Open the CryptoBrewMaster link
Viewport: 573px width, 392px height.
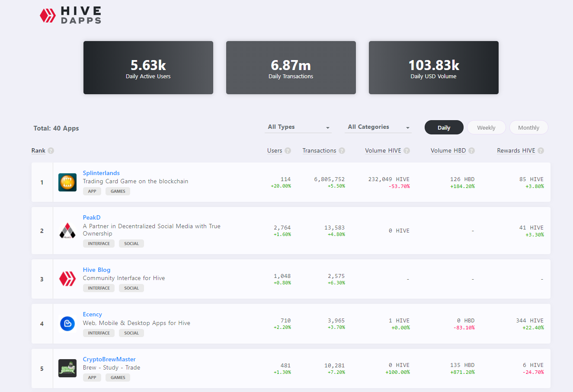pyautogui.click(x=109, y=359)
